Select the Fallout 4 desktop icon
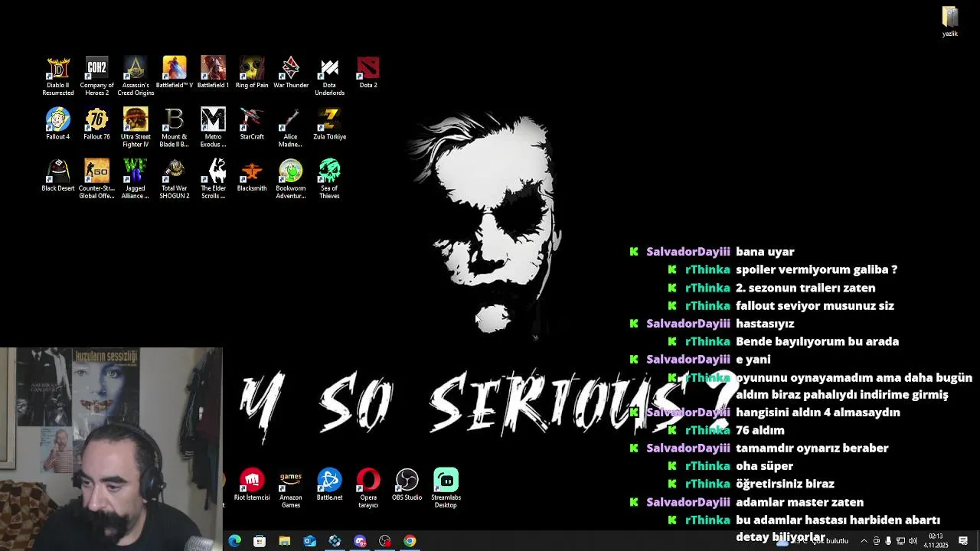The image size is (980, 551). tap(58, 124)
